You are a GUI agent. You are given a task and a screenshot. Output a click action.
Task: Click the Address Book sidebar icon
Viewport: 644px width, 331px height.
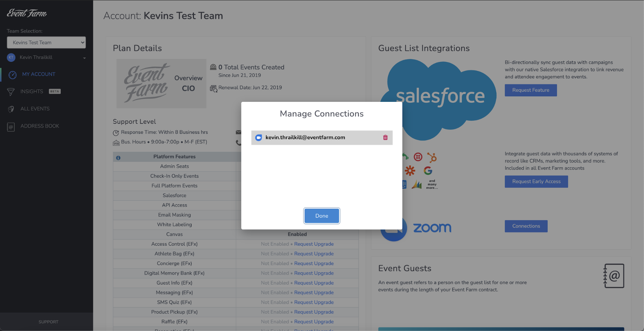(11, 127)
